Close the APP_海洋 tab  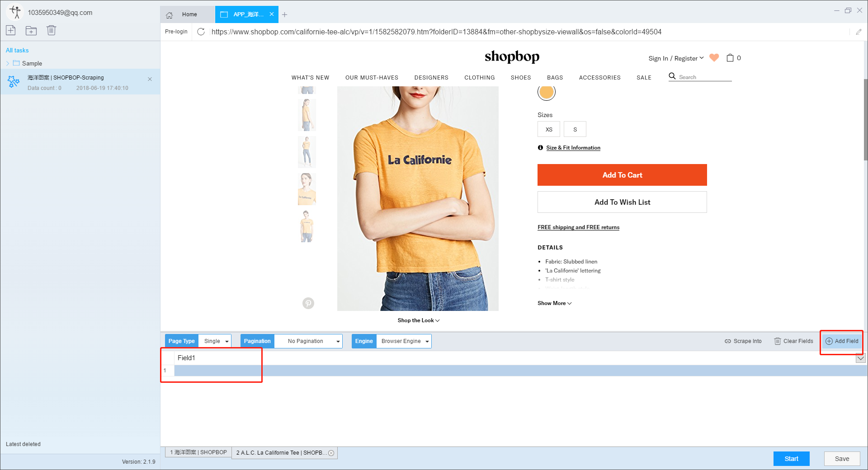coord(272,14)
